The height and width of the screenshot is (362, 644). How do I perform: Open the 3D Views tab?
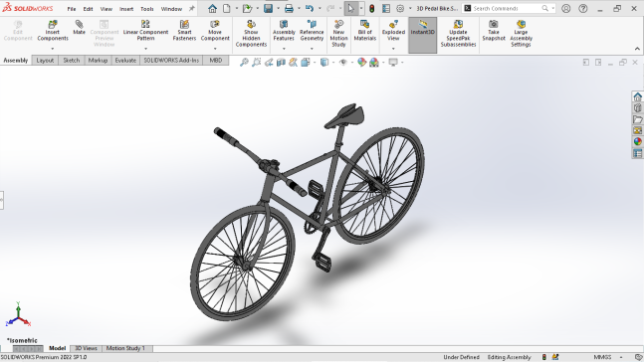pos(86,348)
